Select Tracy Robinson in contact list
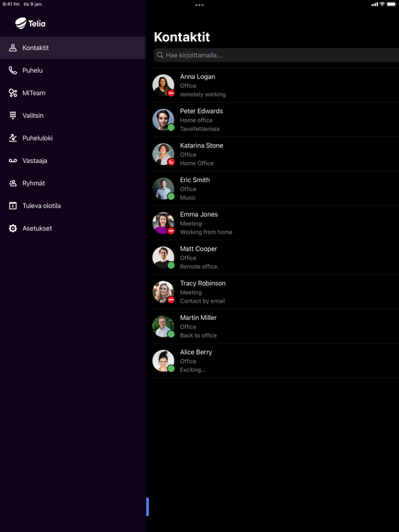 click(x=276, y=292)
